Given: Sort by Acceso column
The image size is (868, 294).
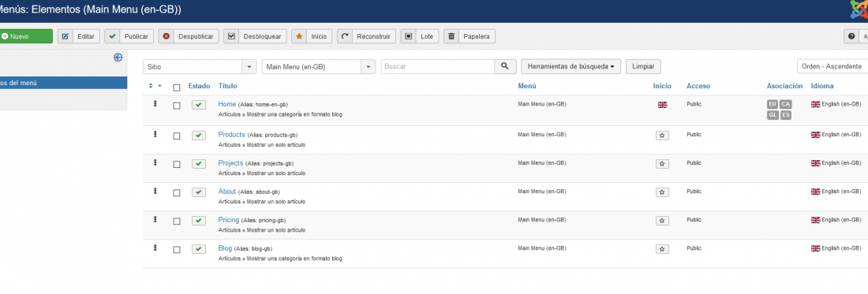Looking at the screenshot, I should 698,86.
